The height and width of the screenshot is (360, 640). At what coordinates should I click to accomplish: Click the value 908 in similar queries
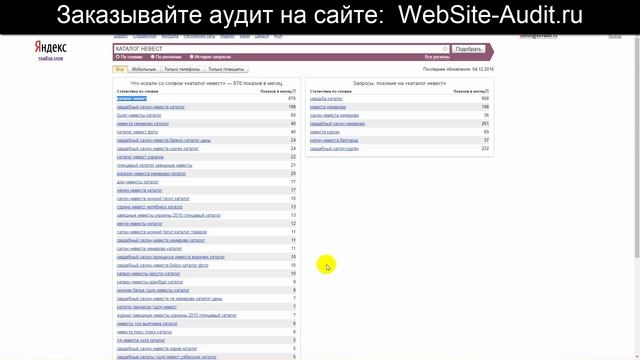point(485,99)
